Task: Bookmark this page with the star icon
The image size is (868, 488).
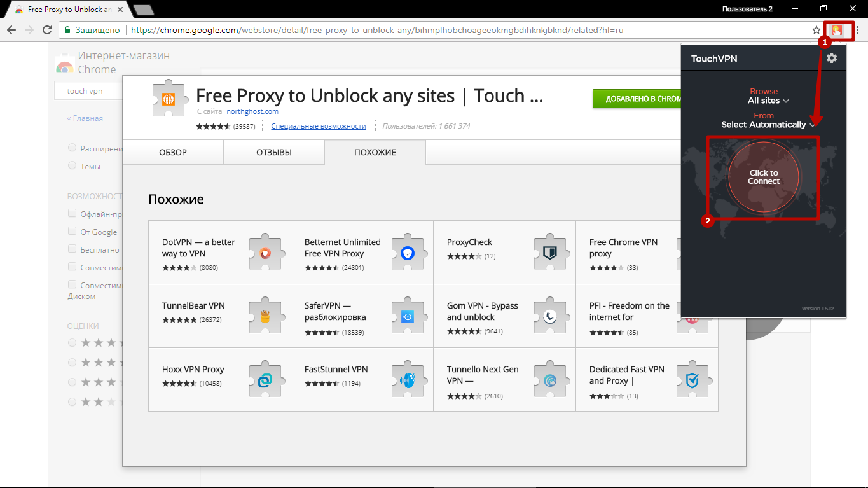Action: pyautogui.click(x=816, y=30)
